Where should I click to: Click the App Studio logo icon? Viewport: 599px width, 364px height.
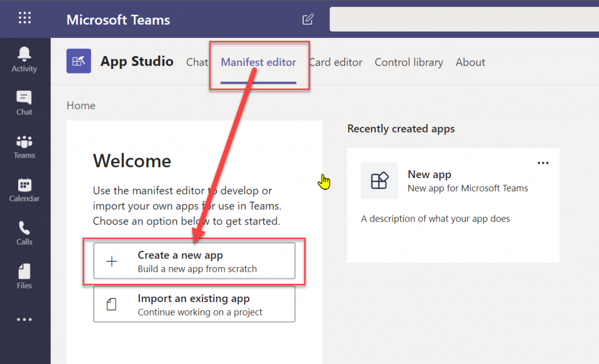(x=79, y=61)
